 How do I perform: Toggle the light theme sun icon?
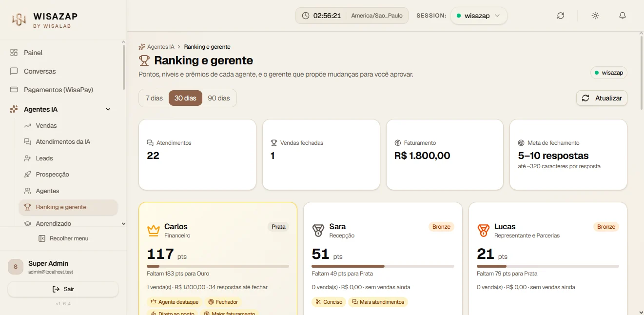(595, 16)
